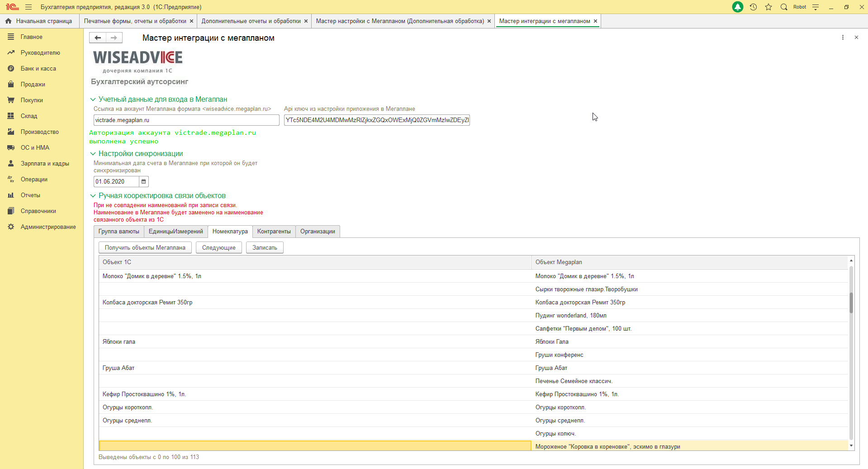Close Дополнительные отчеты и обработки tab
Viewport: 868px width, 469px height.
[x=306, y=21]
